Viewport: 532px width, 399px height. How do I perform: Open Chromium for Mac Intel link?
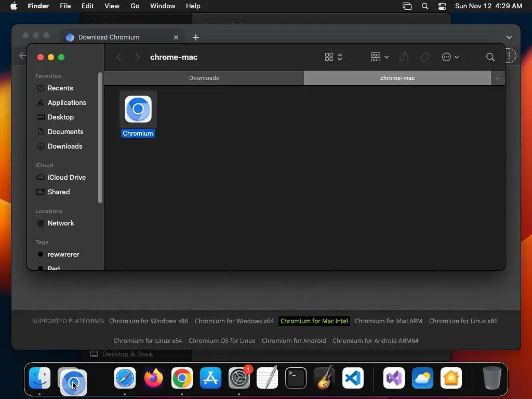click(314, 321)
